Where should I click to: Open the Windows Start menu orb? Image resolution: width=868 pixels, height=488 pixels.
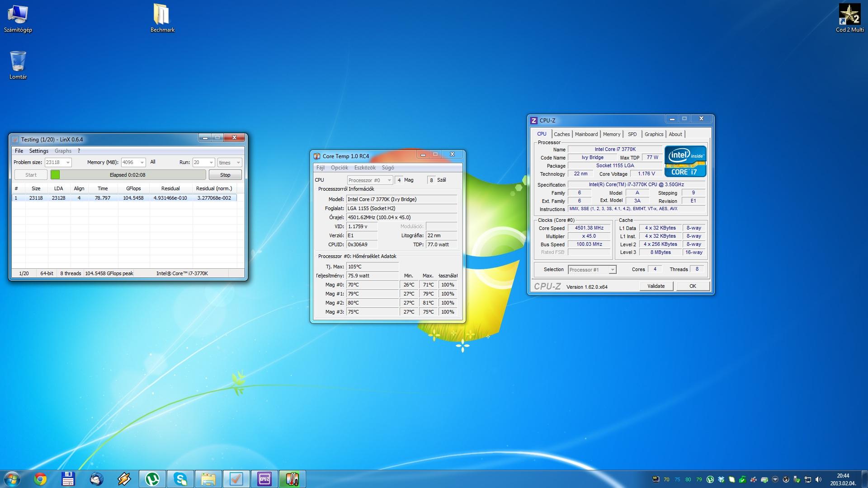[12, 479]
